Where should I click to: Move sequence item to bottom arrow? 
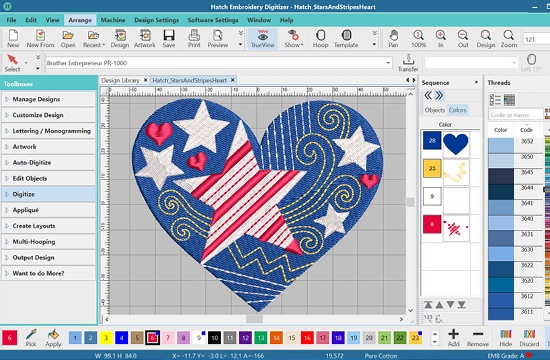click(x=462, y=305)
